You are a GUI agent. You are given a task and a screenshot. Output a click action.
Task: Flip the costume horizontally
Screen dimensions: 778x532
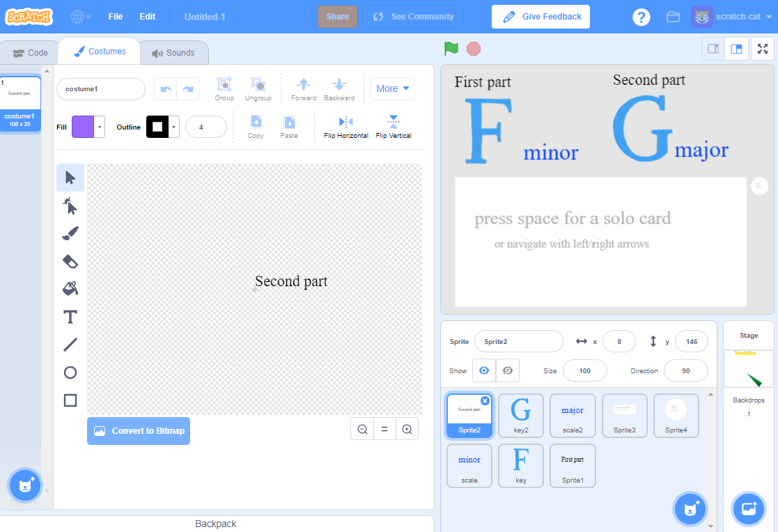[345, 127]
